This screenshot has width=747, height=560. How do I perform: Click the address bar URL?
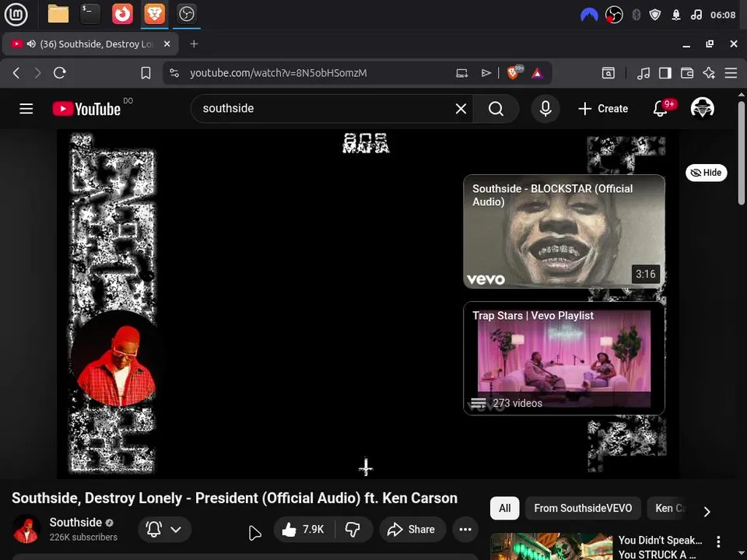[x=279, y=73]
